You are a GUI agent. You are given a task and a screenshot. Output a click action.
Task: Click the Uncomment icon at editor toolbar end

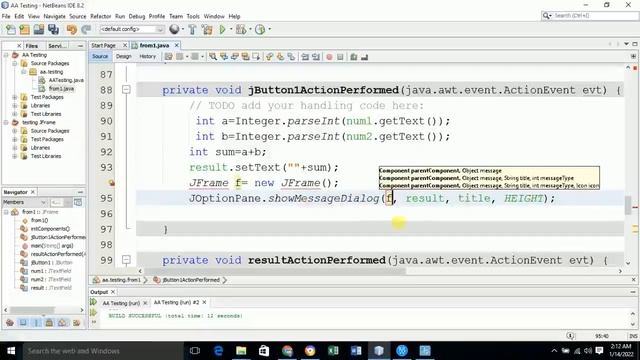click(364, 57)
